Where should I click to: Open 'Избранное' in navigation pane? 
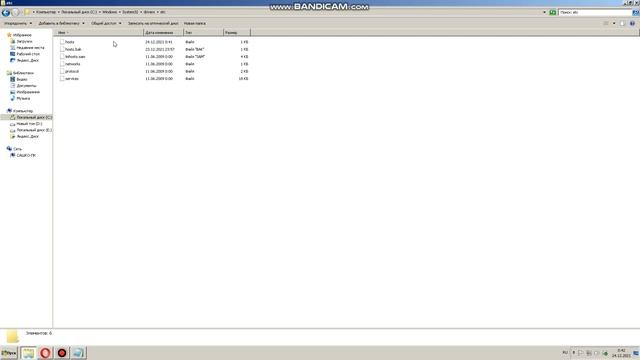(x=22, y=35)
